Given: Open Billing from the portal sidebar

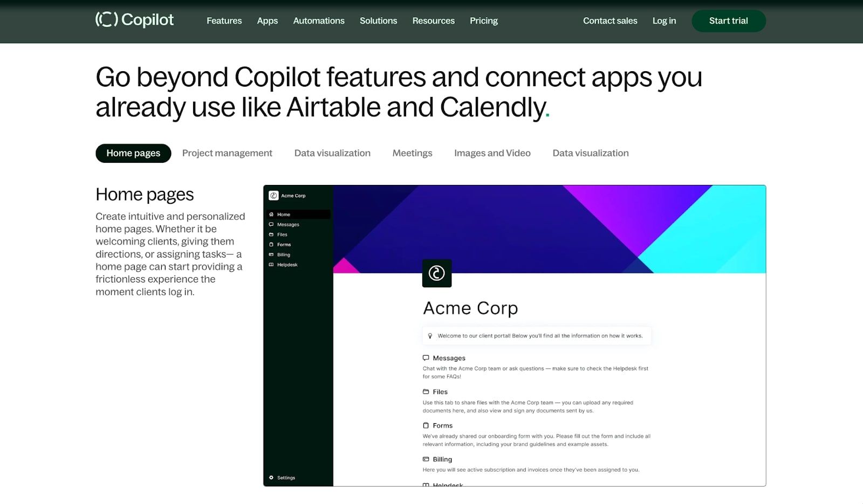Looking at the screenshot, I should tap(283, 254).
